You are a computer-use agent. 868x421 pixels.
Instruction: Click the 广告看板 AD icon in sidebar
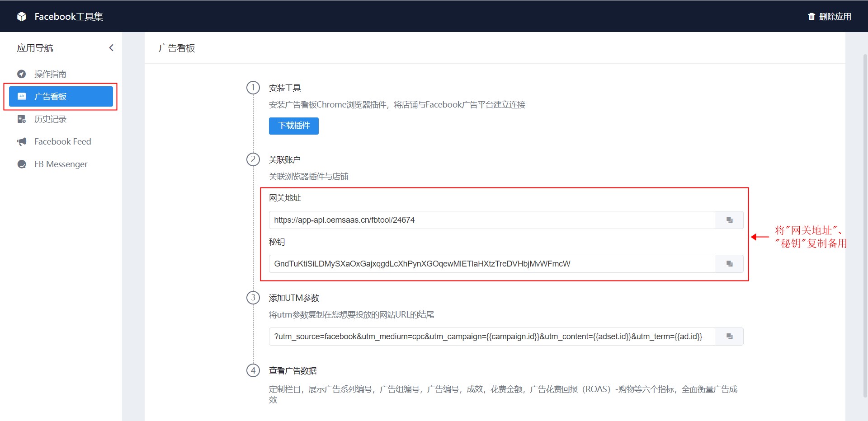click(x=21, y=96)
